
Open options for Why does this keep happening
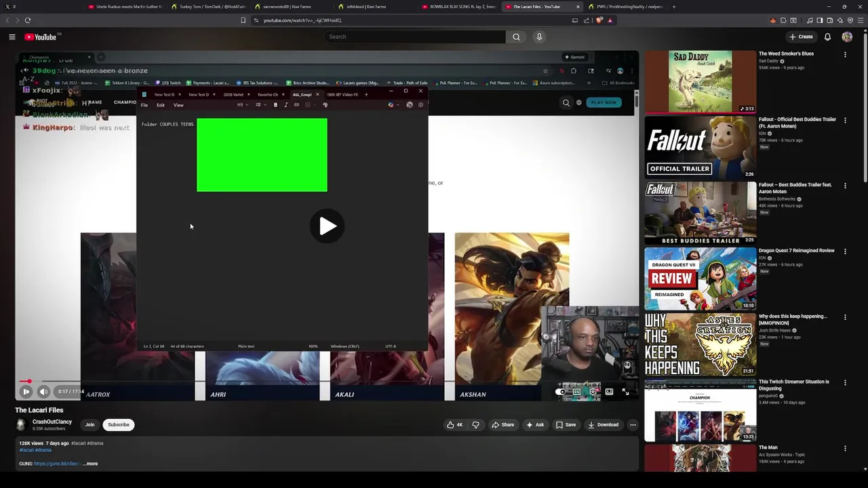click(x=845, y=317)
